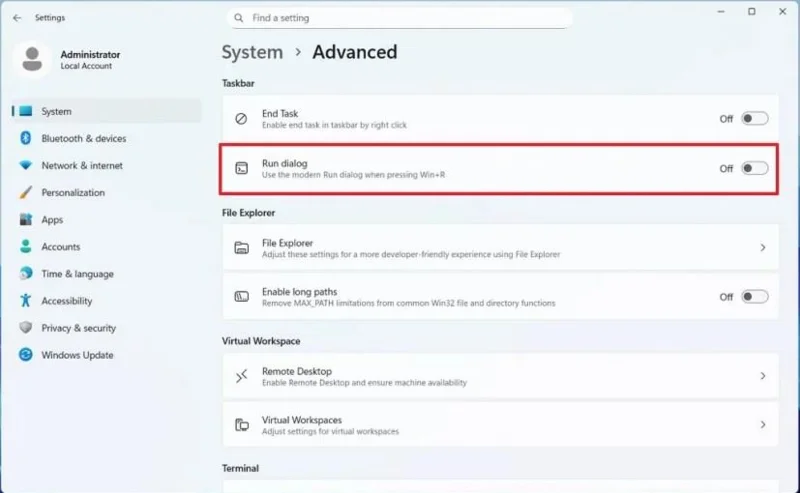Open Time & language settings
The height and width of the screenshot is (493, 800).
(x=107, y=274)
